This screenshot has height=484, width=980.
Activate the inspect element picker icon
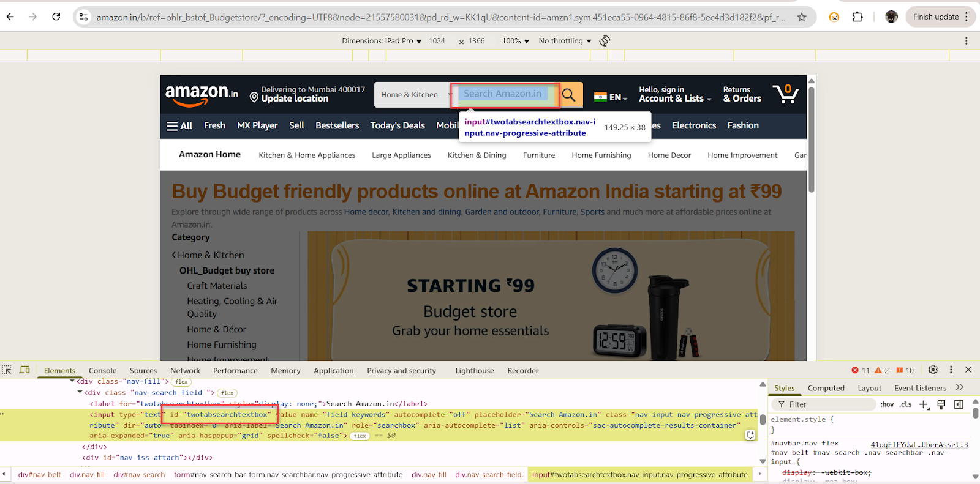[7, 370]
